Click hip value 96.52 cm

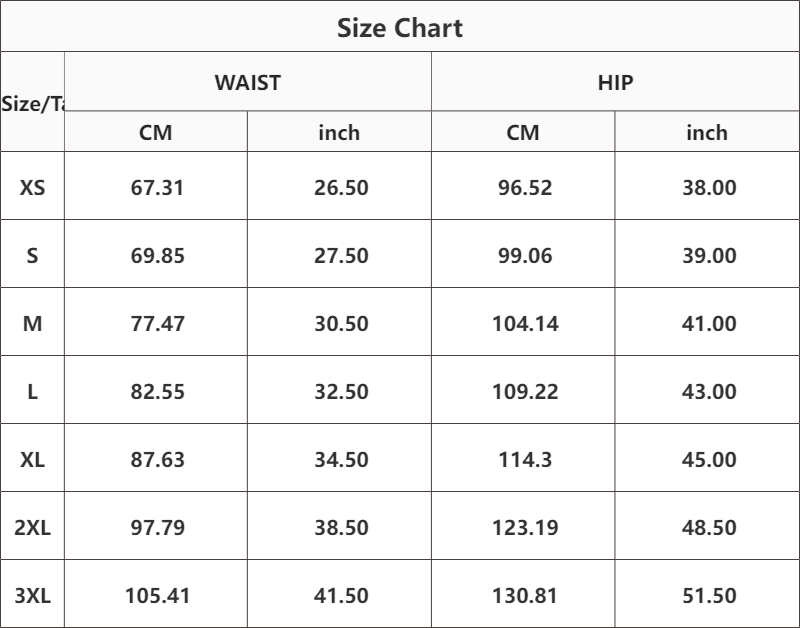(x=525, y=187)
